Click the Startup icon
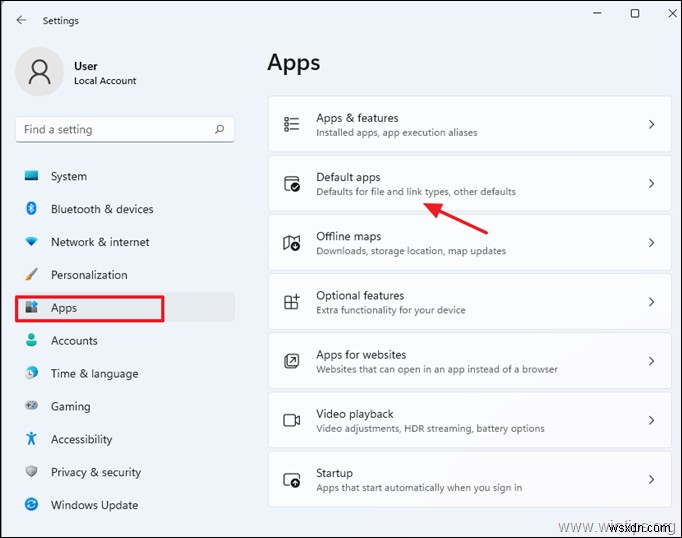 click(291, 479)
